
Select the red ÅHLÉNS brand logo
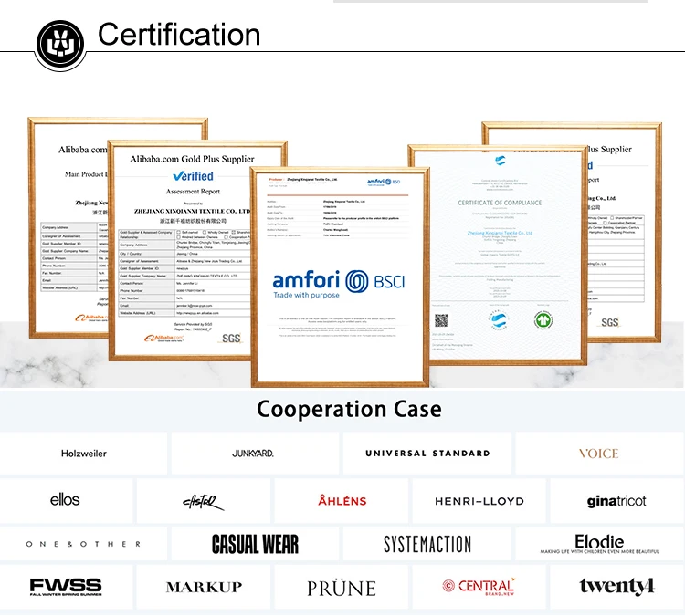click(x=342, y=500)
